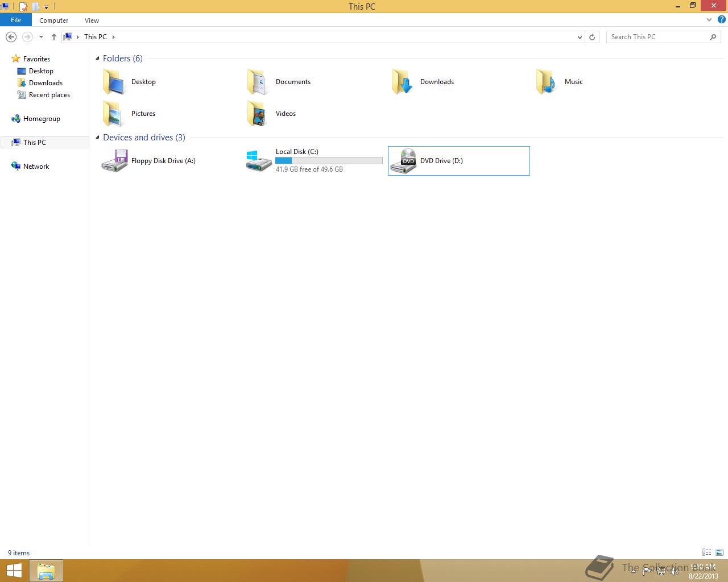Click the '9 items' status text
The image size is (728, 582).
pyautogui.click(x=19, y=553)
